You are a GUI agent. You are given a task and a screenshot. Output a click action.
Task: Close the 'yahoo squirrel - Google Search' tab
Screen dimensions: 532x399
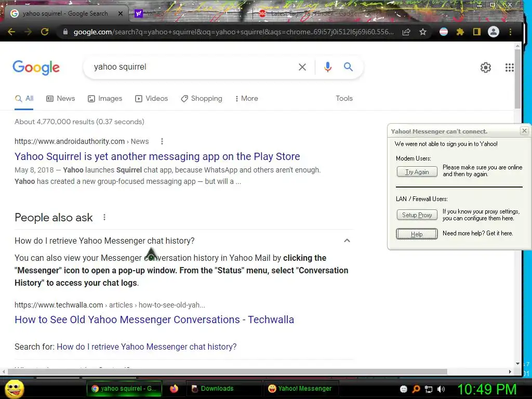pyautogui.click(x=121, y=14)
